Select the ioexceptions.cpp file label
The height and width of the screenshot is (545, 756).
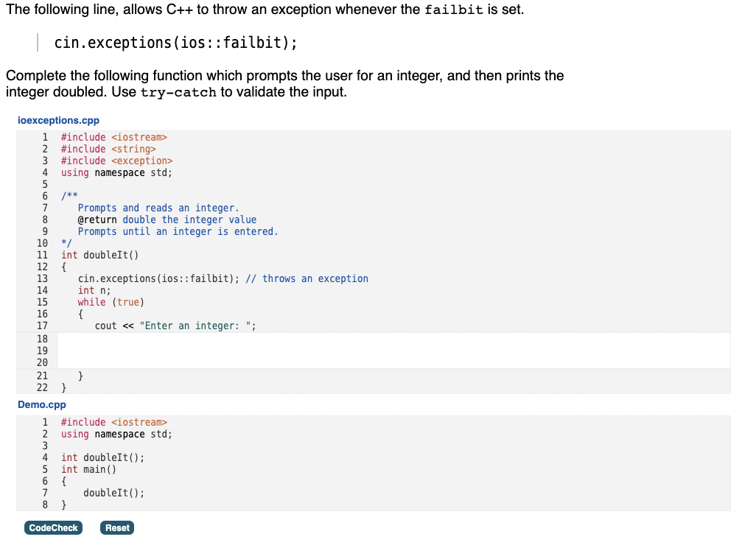pos(59,120)
